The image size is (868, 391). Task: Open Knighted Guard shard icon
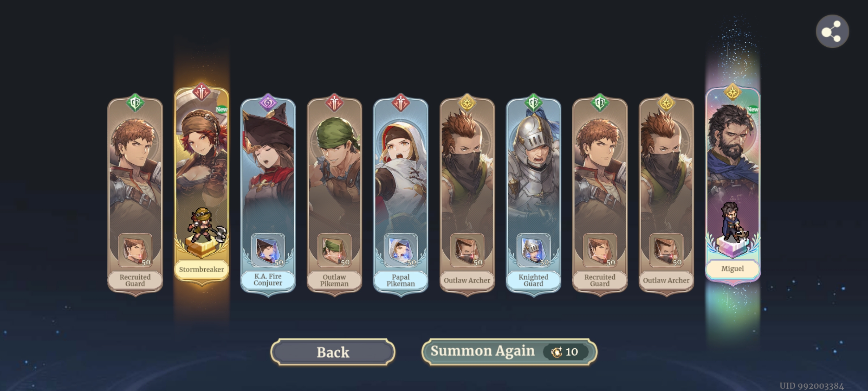[533, 250]
